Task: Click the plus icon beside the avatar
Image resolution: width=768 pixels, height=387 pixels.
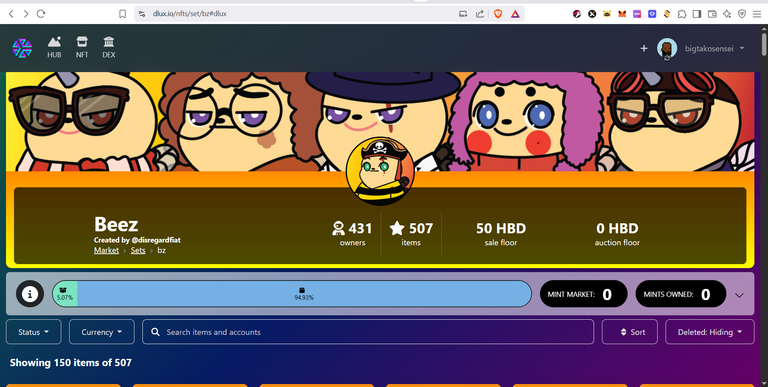Action: tap(644, 48)
